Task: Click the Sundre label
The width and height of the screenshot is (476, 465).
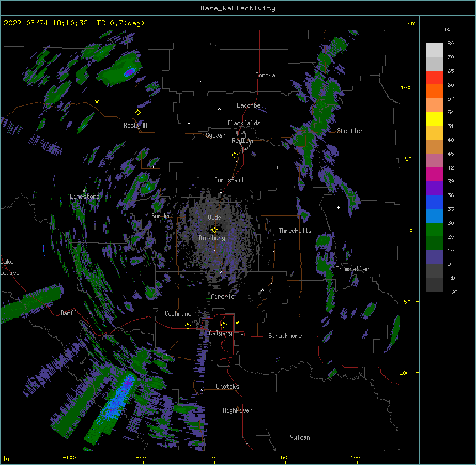Action: point(161,216)
